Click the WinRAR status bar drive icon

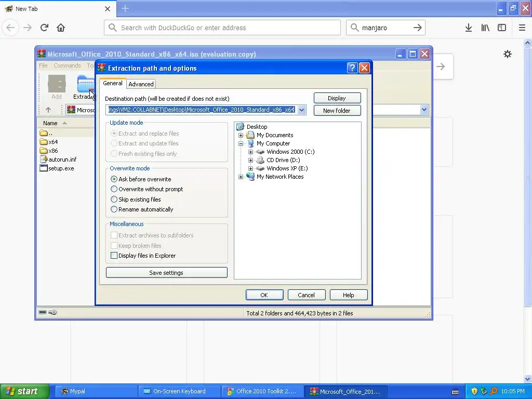(x=43, y=312)
